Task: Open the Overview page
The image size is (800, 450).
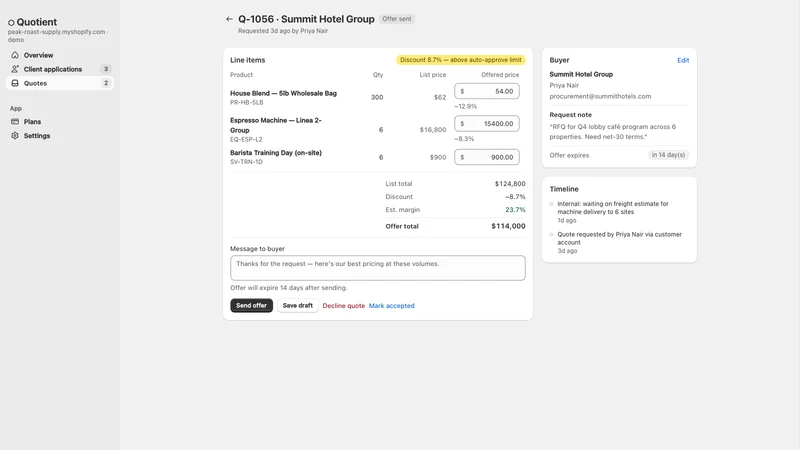Action: pyautogui.click(x=60, y=55)
